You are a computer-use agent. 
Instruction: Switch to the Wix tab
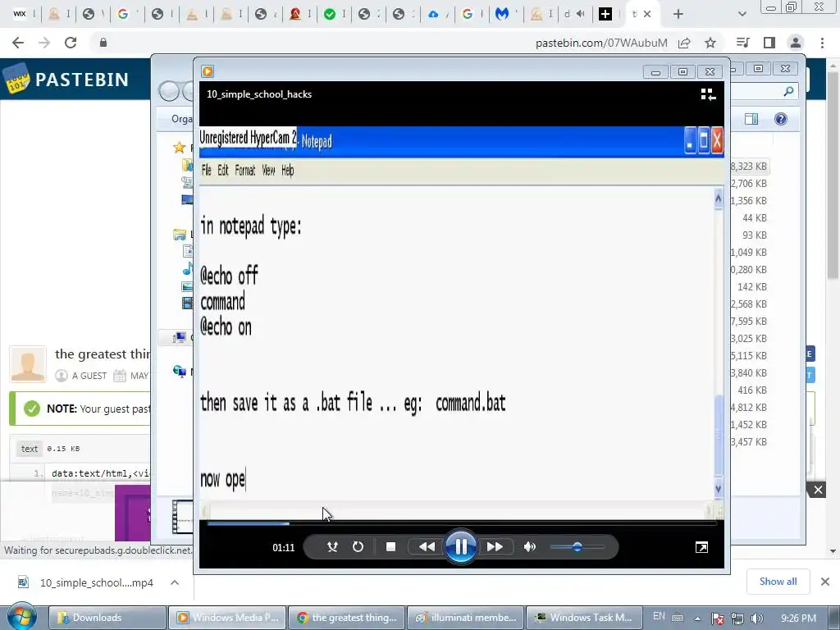[20, 14]
